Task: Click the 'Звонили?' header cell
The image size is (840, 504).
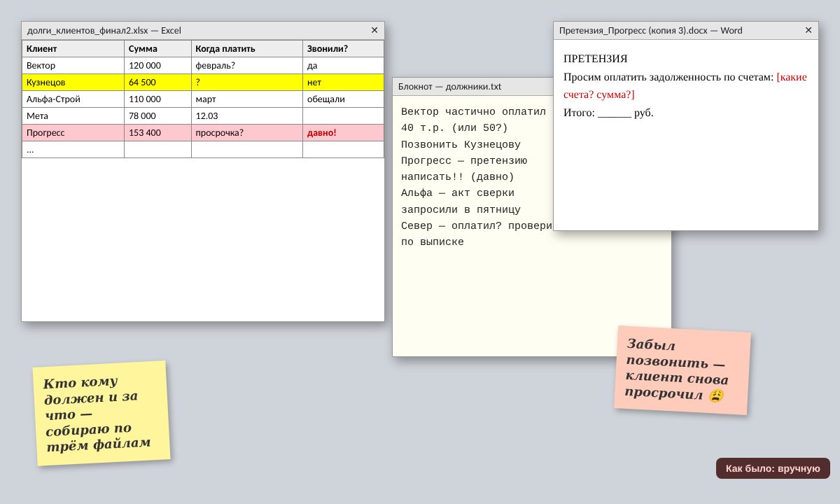Action: click(x=344, y=49)
